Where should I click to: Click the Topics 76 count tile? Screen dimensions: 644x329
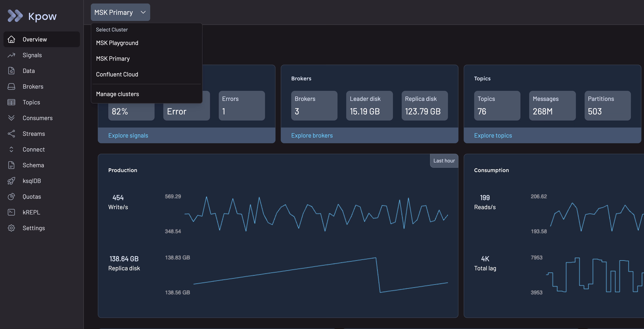pyautogui.click(x=497, y=106)
